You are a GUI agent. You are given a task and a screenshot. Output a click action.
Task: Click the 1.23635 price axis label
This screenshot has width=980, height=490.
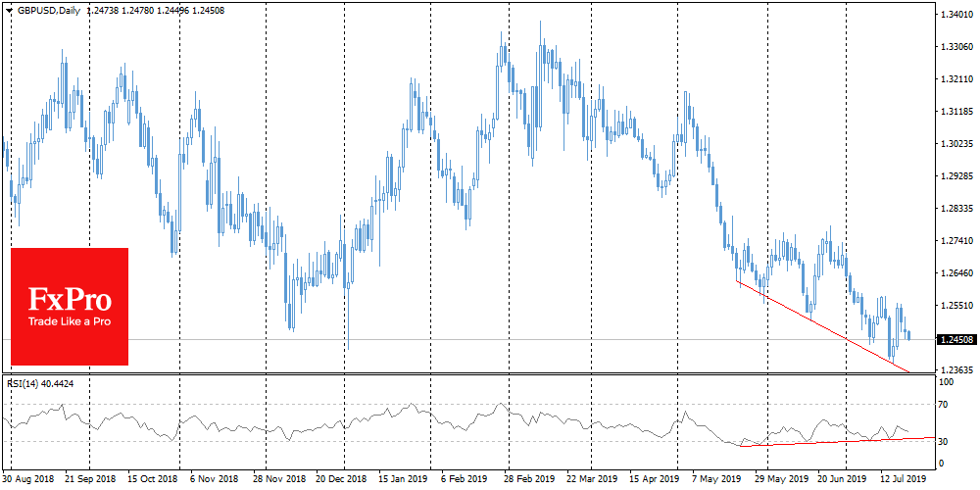tap(954, 370)
